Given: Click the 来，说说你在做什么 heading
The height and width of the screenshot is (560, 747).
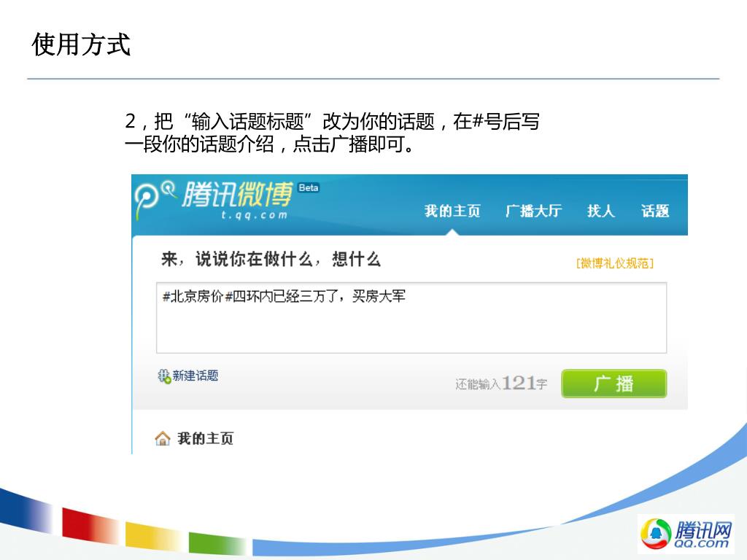Looking at the screenshot, I should [x=271, y=260].
